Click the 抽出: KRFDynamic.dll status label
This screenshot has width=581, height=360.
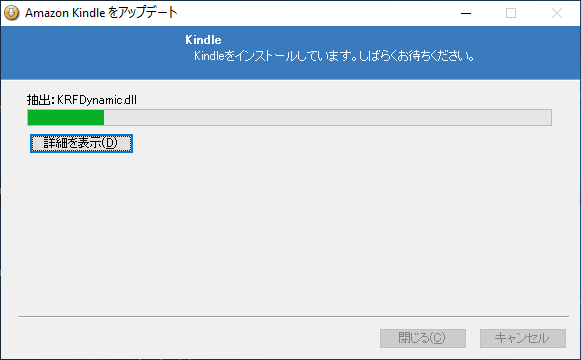click(x=82, y=100)
